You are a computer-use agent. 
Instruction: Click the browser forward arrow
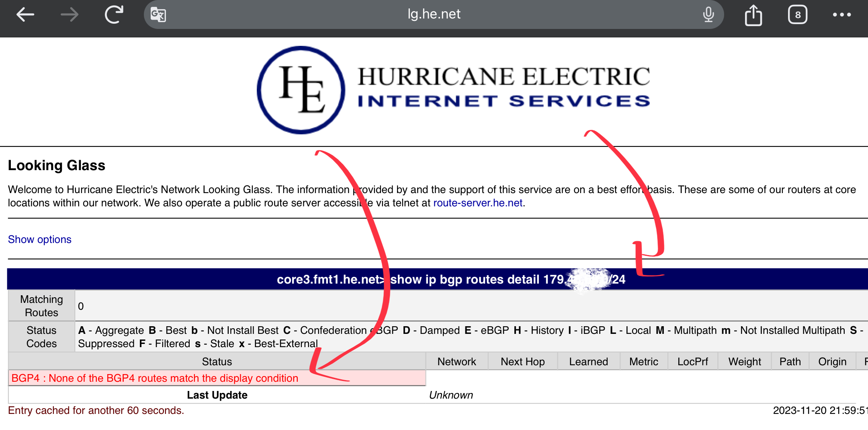click(x=70, y=15)
